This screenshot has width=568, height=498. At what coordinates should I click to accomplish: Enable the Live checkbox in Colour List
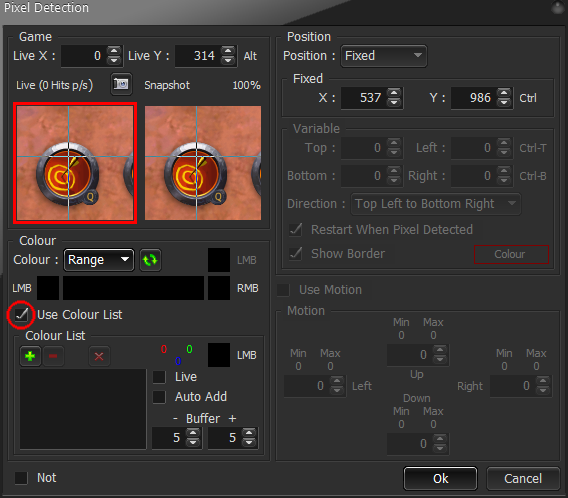pyautogui.click(x=159, y=377)
